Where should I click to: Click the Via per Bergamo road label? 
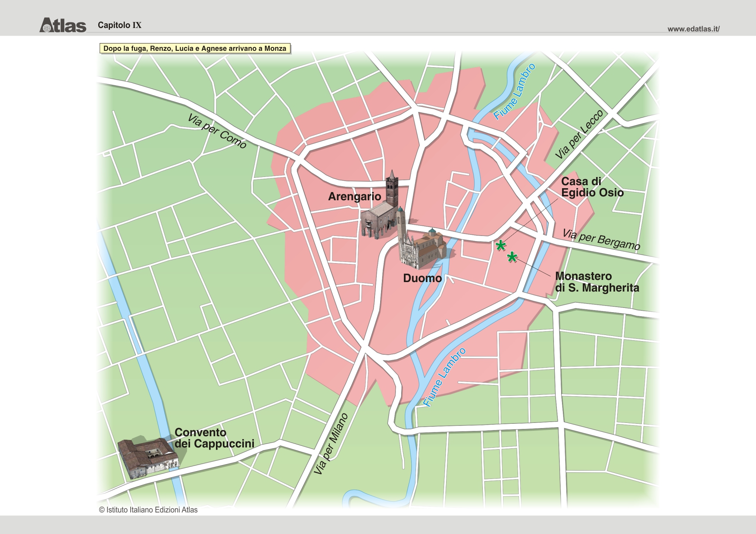pos(601,239)
